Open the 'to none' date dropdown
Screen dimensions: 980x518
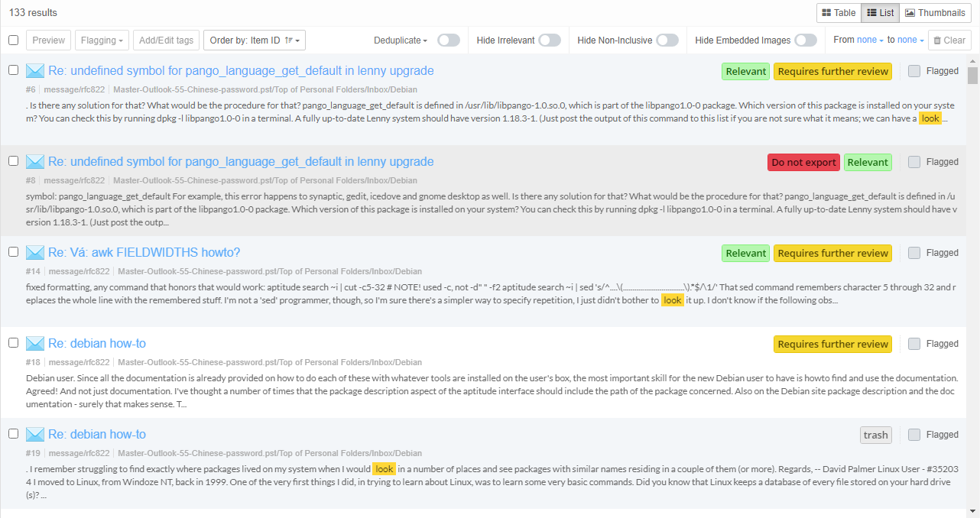point(910,40)
